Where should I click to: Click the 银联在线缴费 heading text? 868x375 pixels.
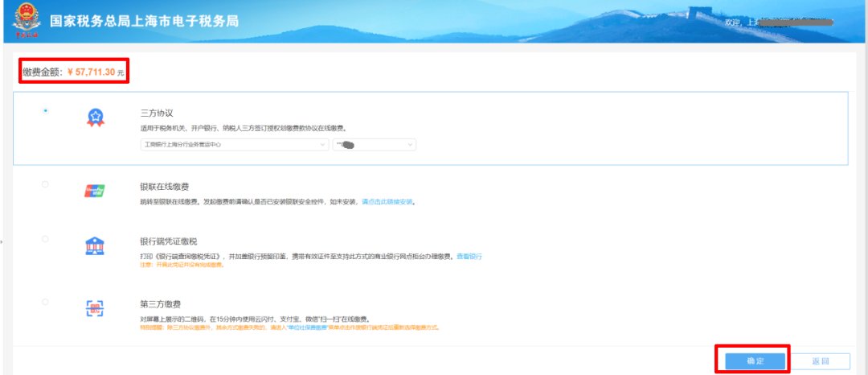coord(165,187)
